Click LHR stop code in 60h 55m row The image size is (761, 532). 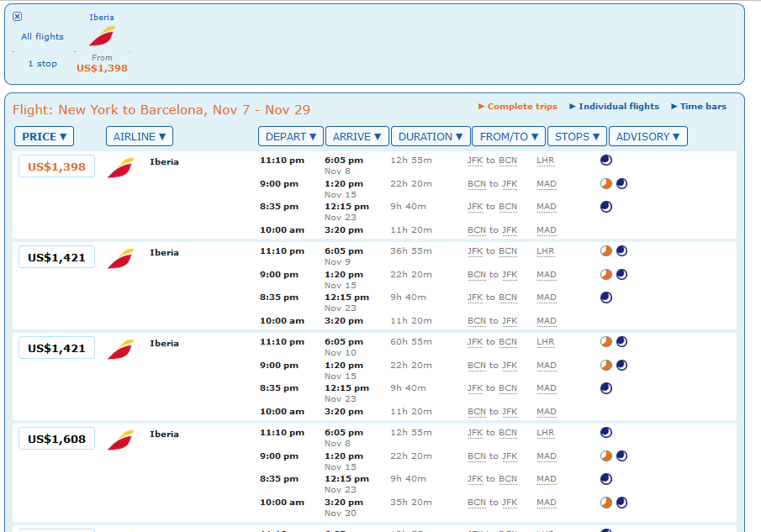point(546,342)
